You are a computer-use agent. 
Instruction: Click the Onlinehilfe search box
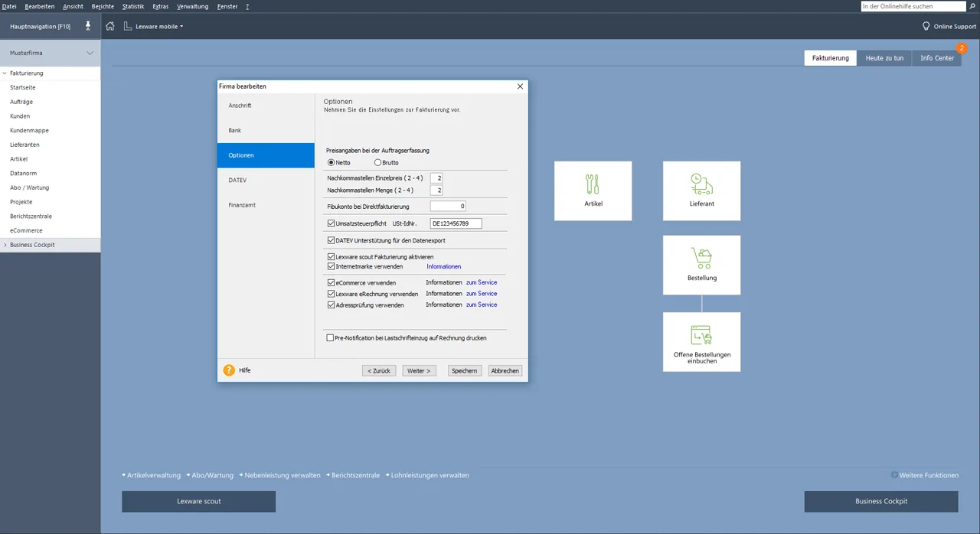[913, 6]
